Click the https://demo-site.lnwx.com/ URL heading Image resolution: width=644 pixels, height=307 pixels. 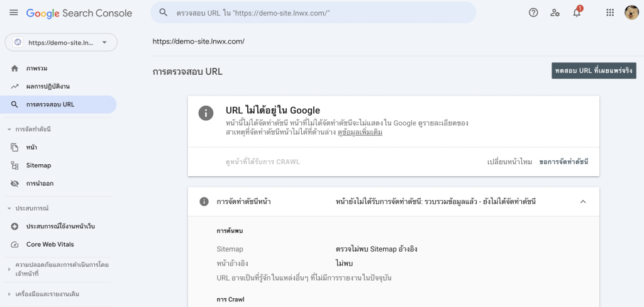point(198,42)
